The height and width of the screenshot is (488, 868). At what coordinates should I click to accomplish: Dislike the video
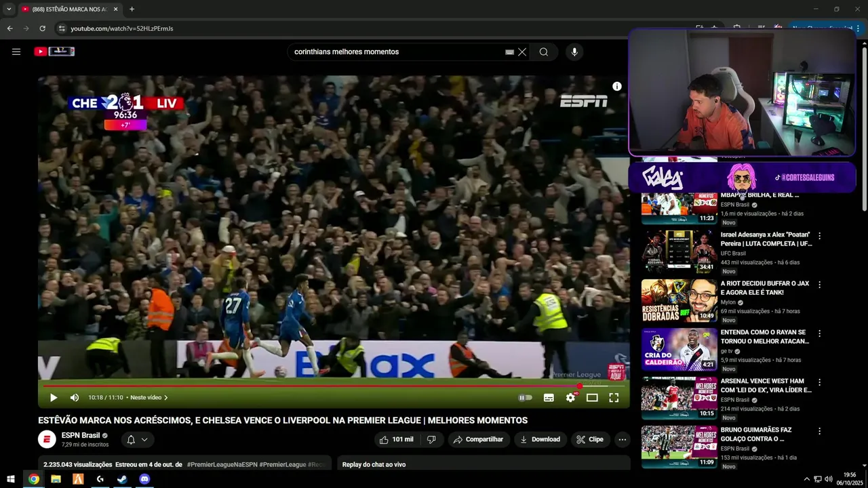point(431,439)
